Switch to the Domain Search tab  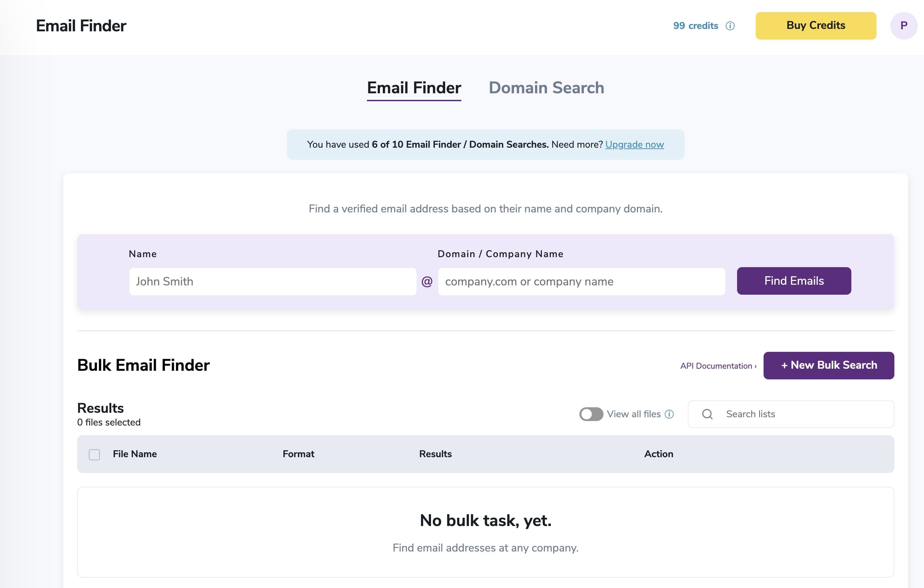(546, 88)
